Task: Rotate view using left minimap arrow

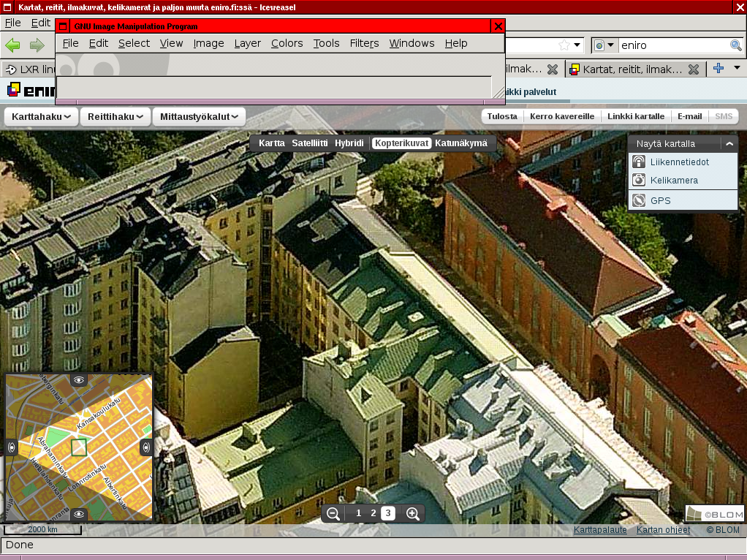Action: [x=12, y=447]
